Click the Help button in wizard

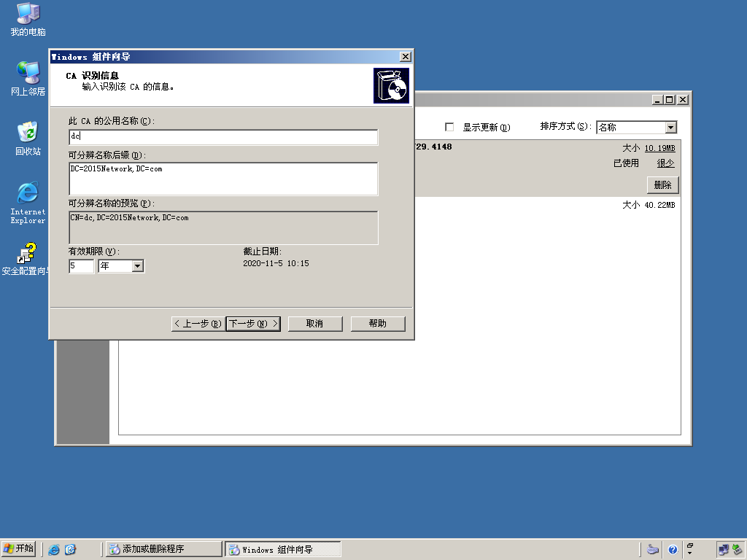[378, 324]
